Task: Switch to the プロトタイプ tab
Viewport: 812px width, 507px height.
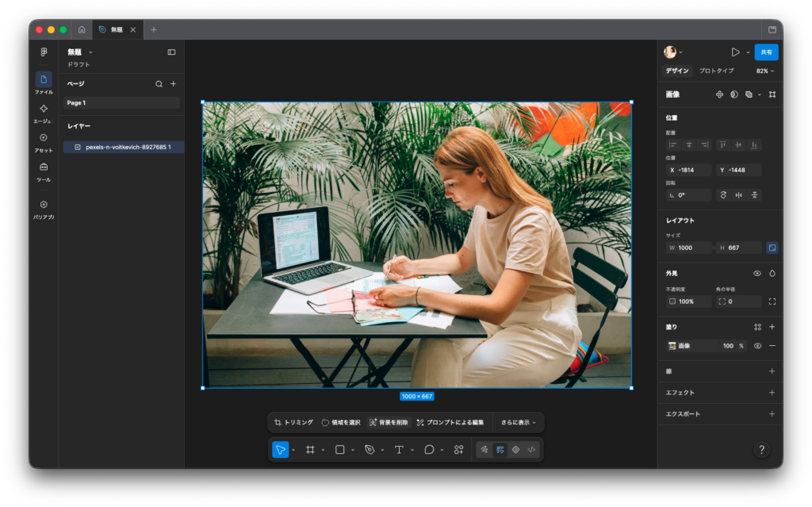Action: click(716, 71)
